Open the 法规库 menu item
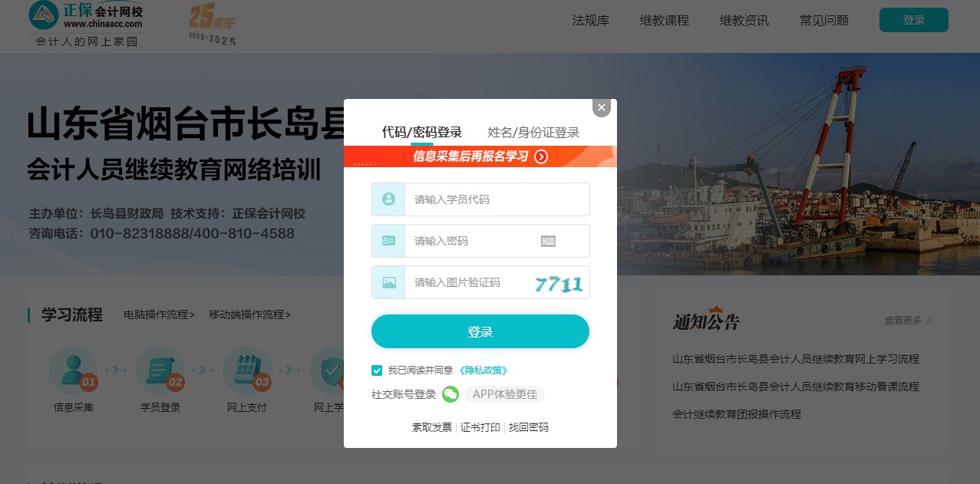980x484 pixels. coord(591,21)
